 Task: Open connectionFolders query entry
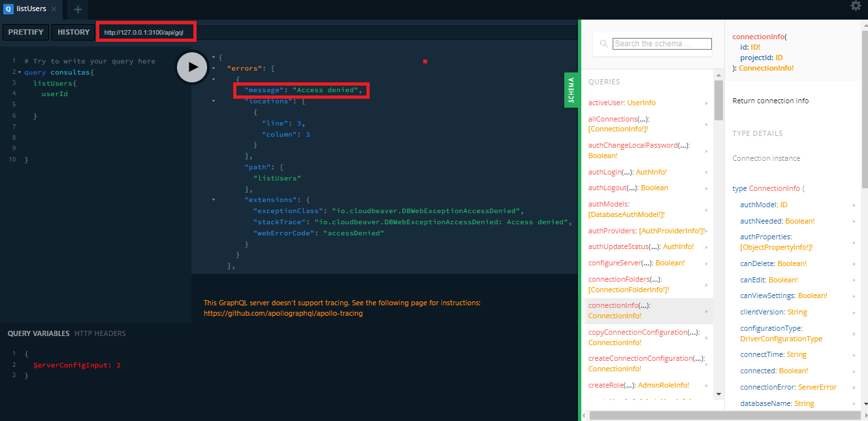click(649, 284)
